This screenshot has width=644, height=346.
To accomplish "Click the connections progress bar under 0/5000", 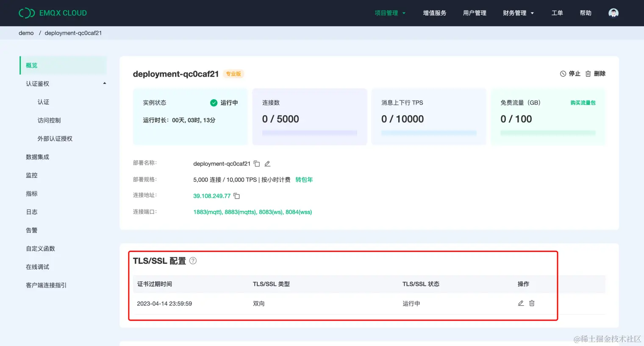I will click(309, 133).
